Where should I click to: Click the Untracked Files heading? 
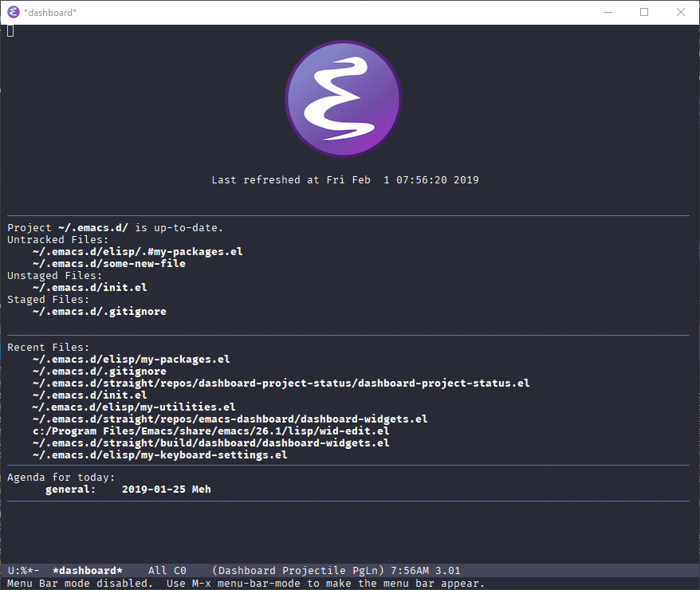tap(57, 240)
